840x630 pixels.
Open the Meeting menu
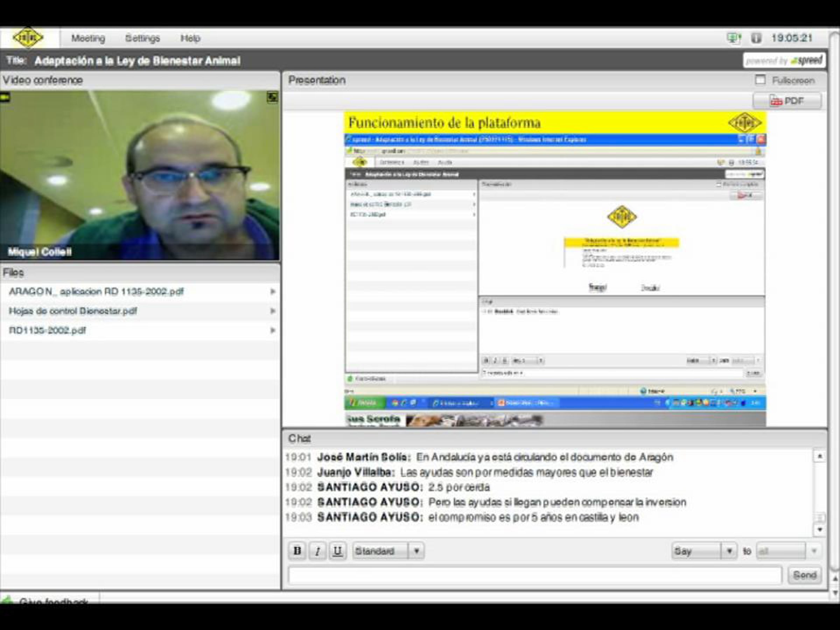click(88, 38)
